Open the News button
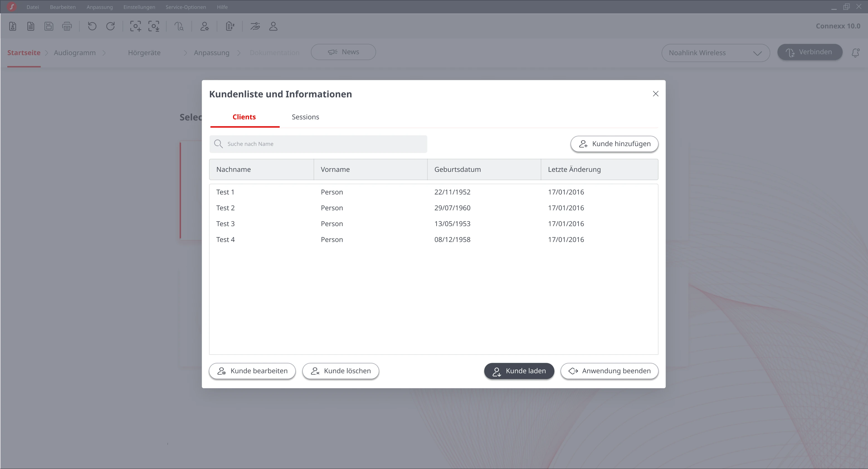 coord(343,52)
